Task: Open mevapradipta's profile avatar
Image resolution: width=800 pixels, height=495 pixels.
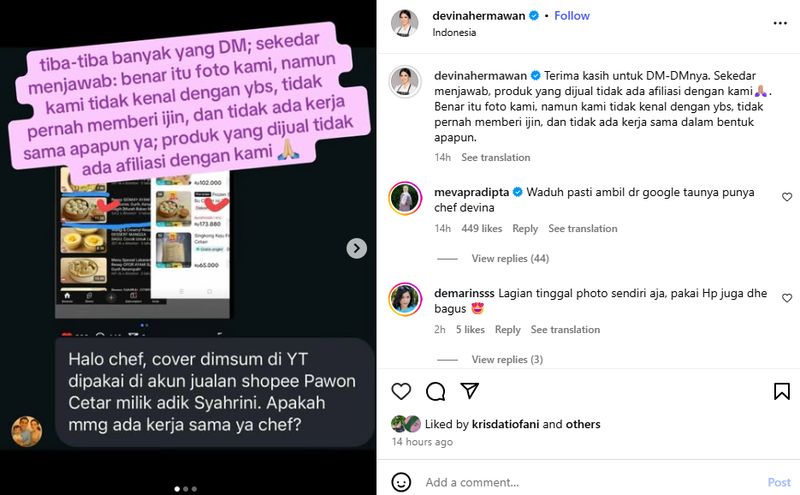Action: coord(405,198)
